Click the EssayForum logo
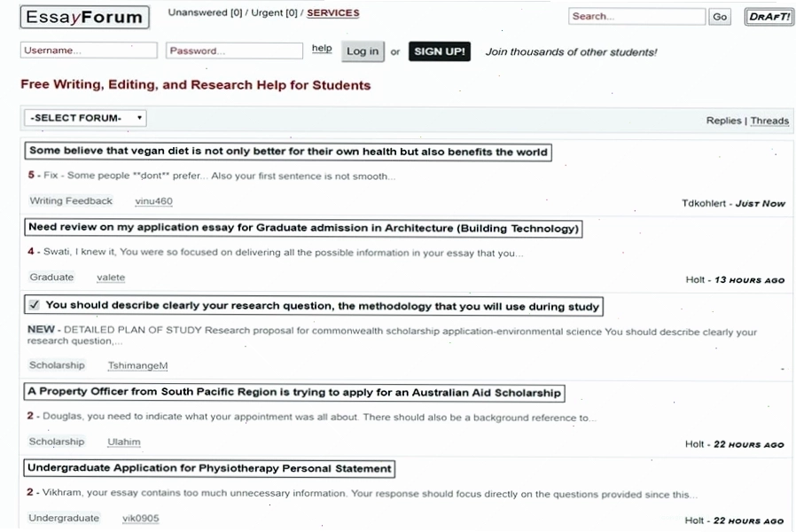The height and width of the screenshot is (532, 796). (x=85, y=17)
